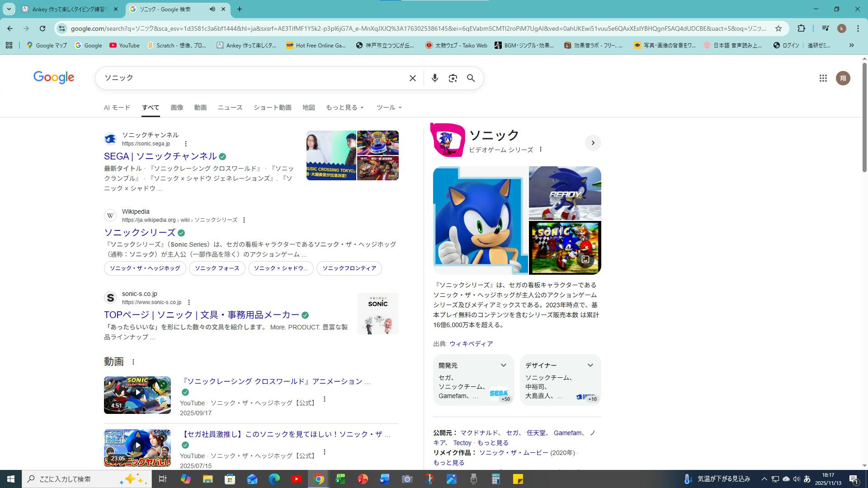Select the ソニック フォース suggestion chip

click(217, 268)
